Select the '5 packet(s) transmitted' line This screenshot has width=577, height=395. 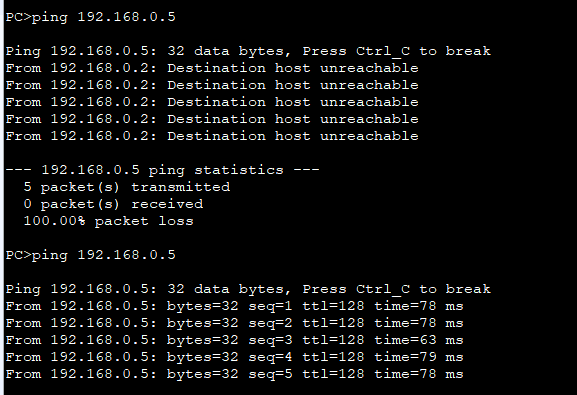(127, 187)
